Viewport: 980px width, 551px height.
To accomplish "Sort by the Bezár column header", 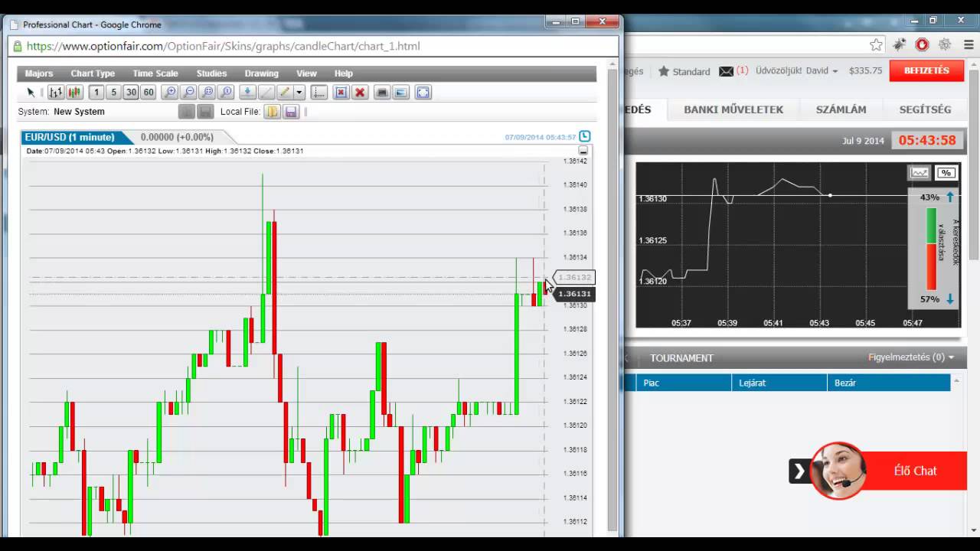I will (889, 383).
